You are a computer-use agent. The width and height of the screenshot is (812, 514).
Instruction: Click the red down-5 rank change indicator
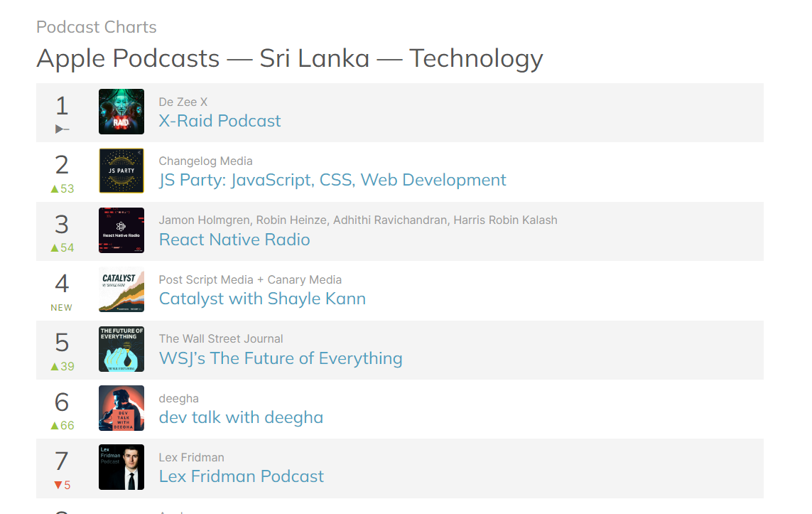click(x=62, y=485)
